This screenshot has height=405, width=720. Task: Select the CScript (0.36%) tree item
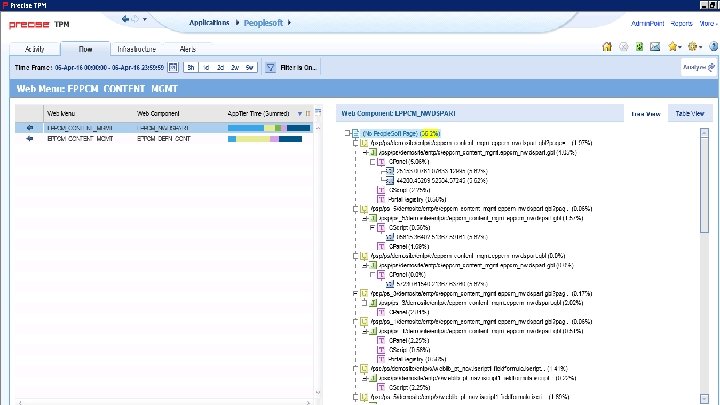pos(410,227)
